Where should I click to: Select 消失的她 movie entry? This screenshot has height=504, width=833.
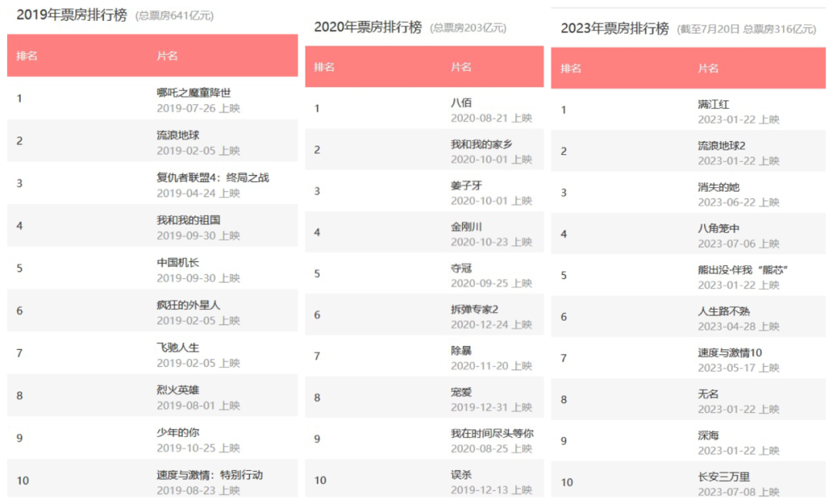coord(719,187)
